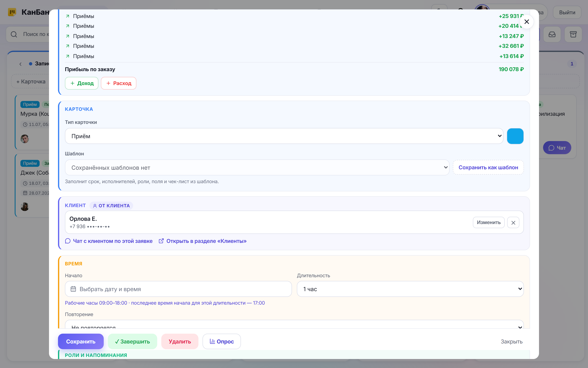Viewport: 588px width, 368px height.
Task: Click the Приёмы row with +25 931
Action: [x=294, y=16]
